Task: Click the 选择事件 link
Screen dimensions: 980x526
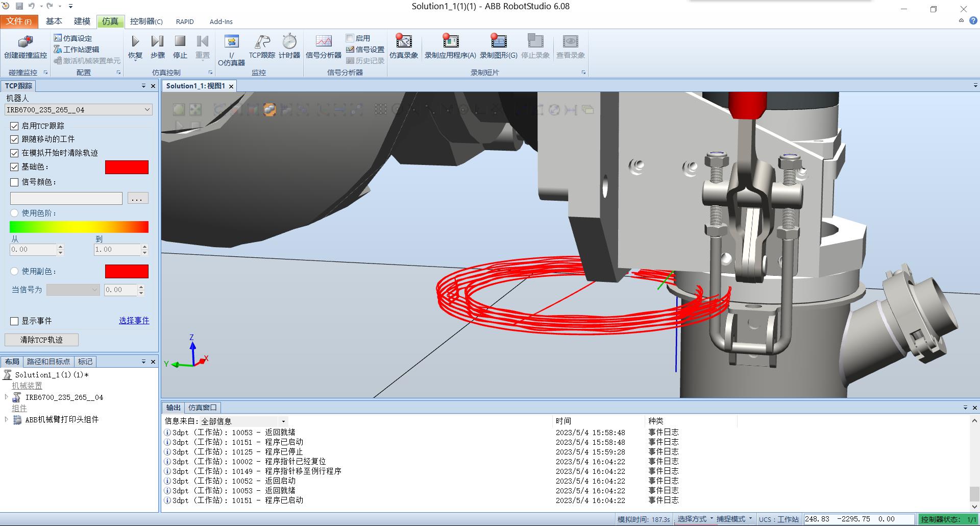Action: 134,320
